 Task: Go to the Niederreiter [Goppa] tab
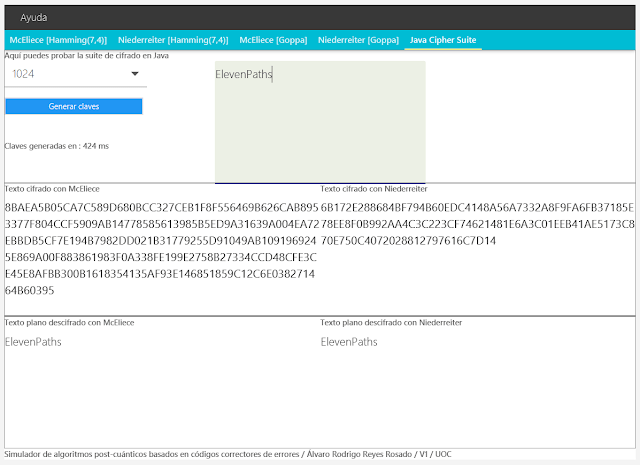[358, 41]
